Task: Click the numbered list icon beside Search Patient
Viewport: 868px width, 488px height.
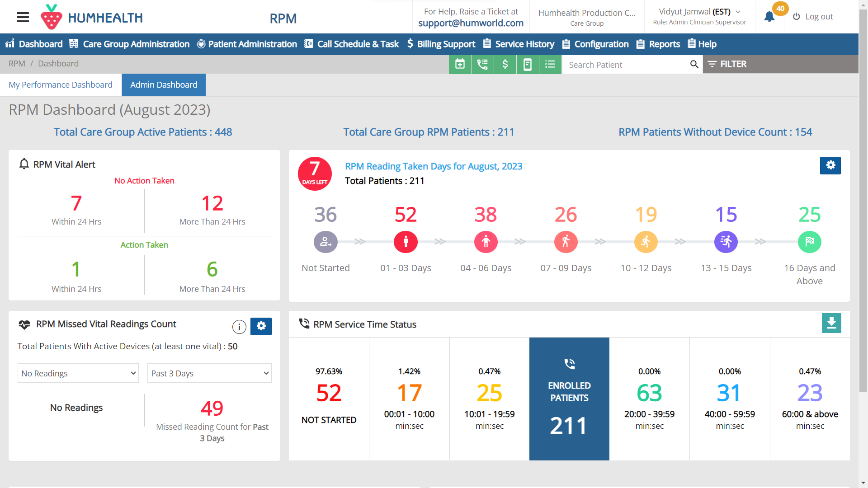Action: click(x=550, y=64)
